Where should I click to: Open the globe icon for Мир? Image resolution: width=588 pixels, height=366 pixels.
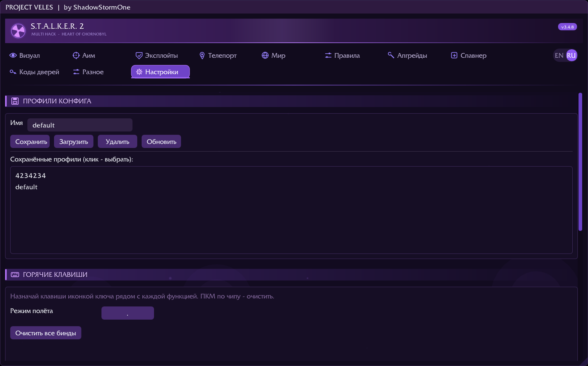point(265,56)
